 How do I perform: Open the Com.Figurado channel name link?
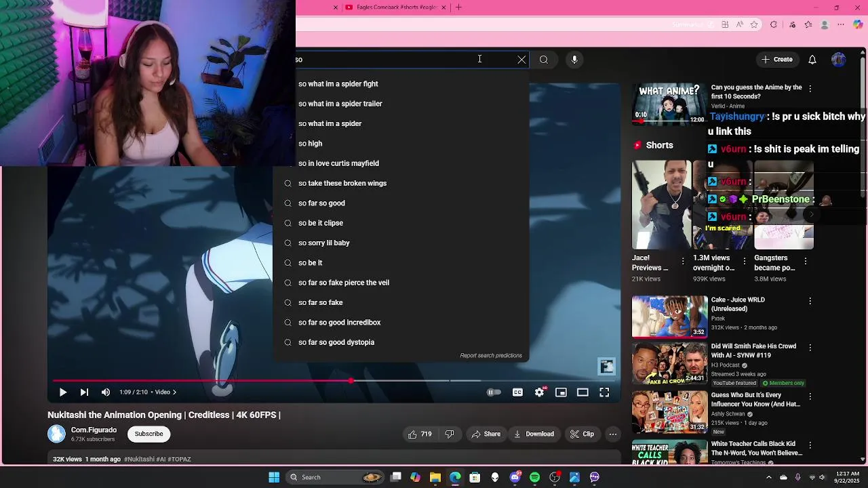pos(94,430)
